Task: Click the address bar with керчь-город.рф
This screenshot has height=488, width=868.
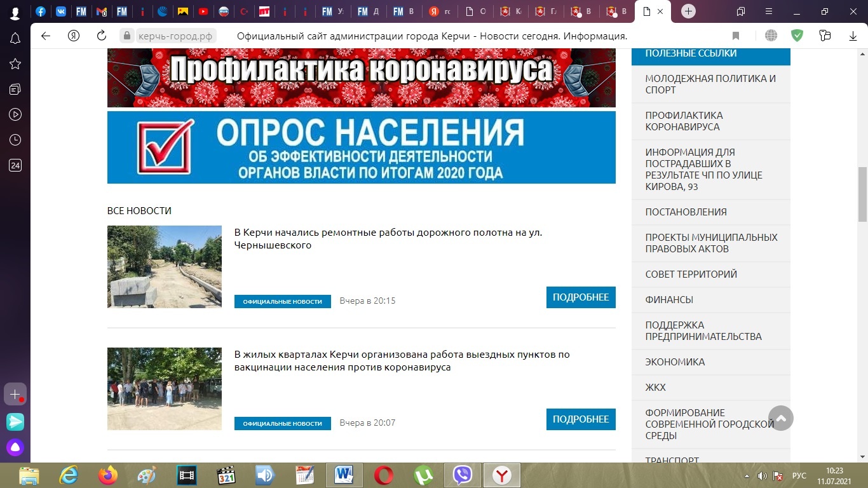Action: [176, 36]
